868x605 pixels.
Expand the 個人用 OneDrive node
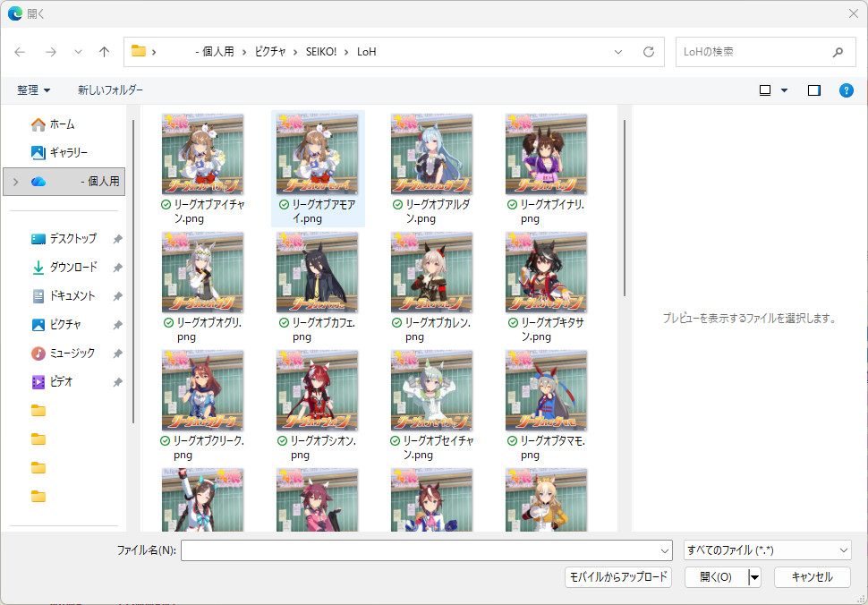click(x=15, y=182)
